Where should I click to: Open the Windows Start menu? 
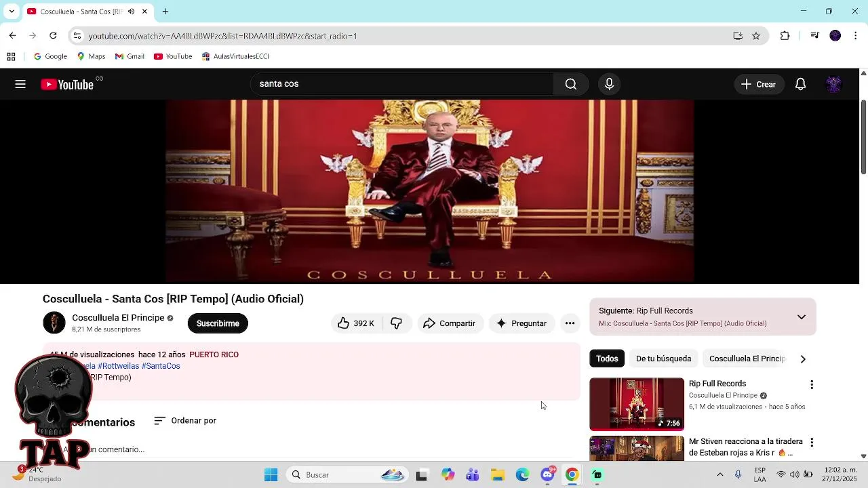(x=271, y=475)
